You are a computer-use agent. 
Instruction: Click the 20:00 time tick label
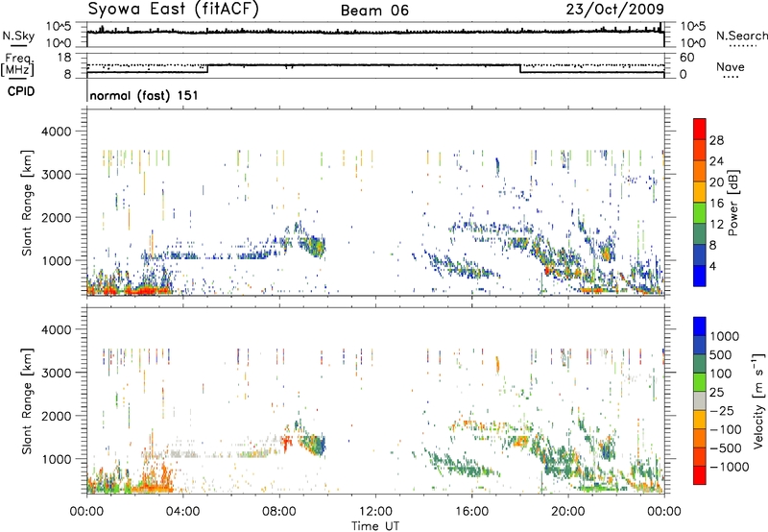(x=567, y=512)
